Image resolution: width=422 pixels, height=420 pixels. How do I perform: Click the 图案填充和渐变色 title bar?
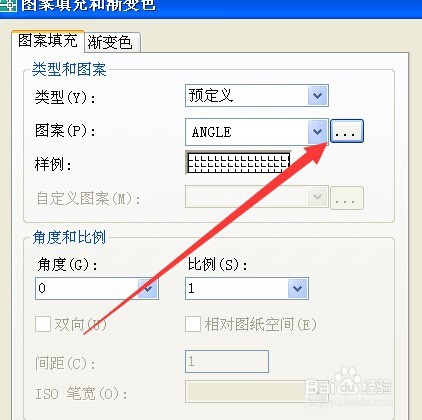tap(211, 6)
